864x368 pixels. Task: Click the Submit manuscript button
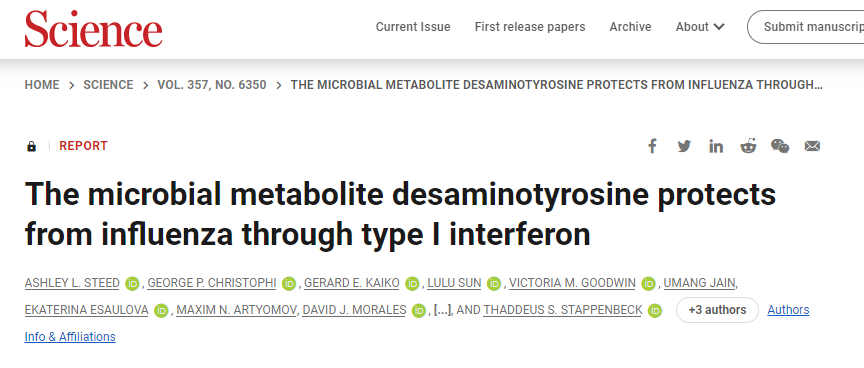coord(806,26)
